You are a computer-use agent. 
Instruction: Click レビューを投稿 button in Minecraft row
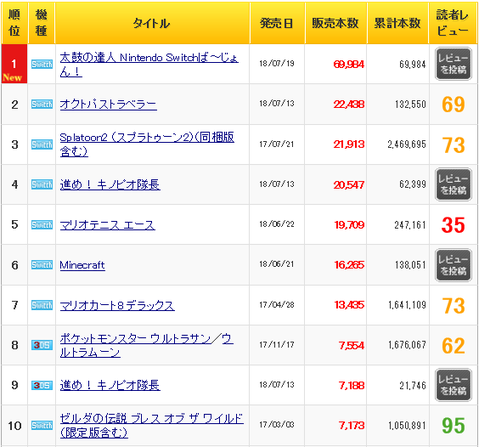coord(453,265)
